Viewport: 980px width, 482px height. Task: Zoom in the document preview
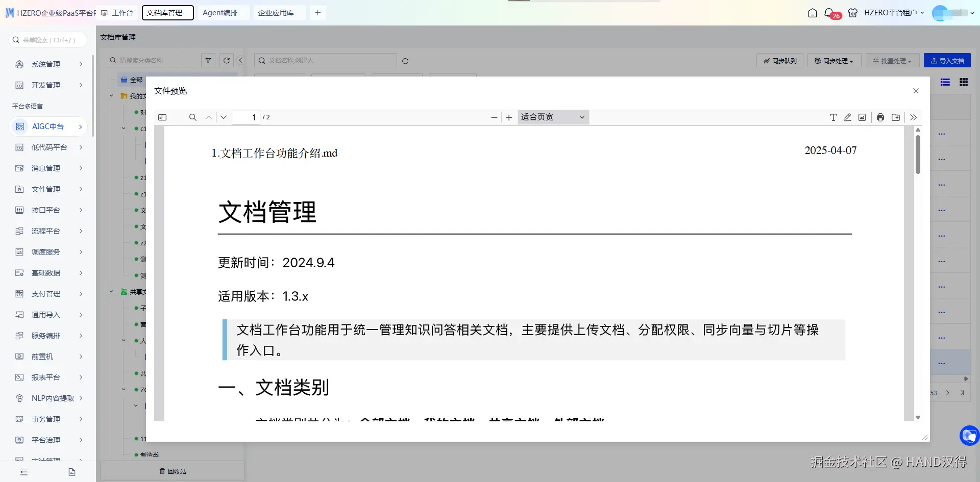[509, 117]
